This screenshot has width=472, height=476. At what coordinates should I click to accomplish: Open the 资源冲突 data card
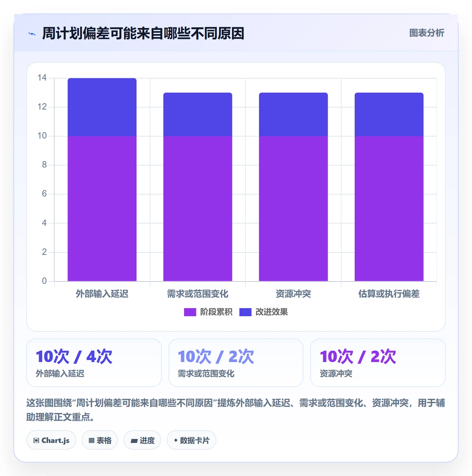tap(378, 363)
